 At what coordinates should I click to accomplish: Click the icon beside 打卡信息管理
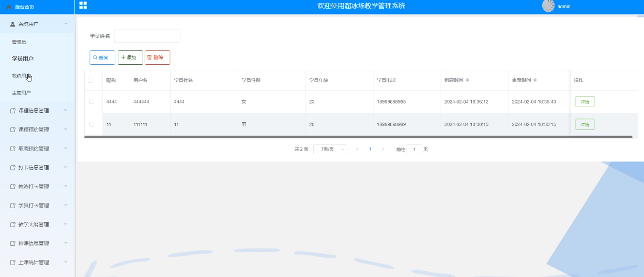coord(13,167)
